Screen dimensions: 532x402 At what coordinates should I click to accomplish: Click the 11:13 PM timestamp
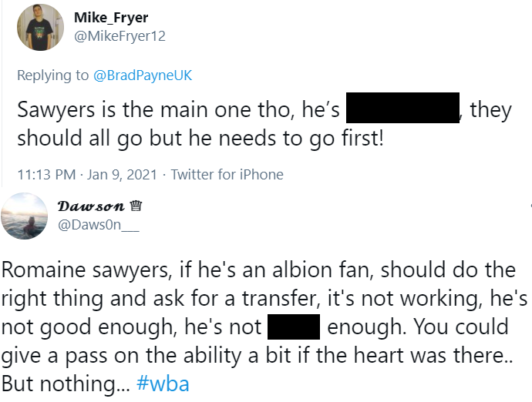coord(46,175)
